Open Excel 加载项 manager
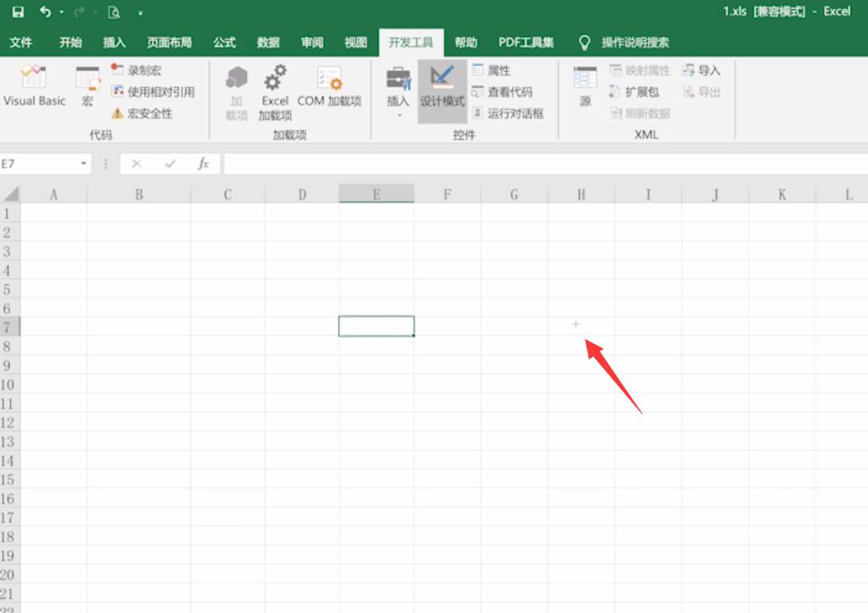This screenshot has height=613, width=868. point(275,92)
